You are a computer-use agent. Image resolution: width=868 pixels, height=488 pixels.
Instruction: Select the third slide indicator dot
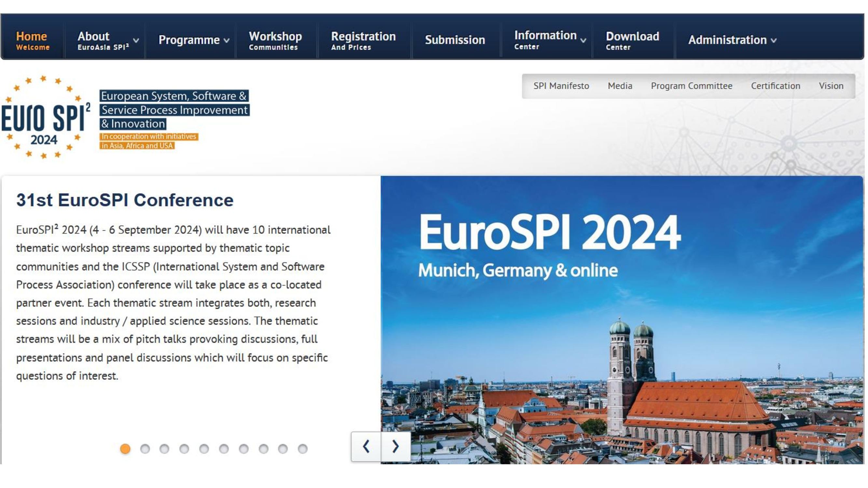coord(164,449)
